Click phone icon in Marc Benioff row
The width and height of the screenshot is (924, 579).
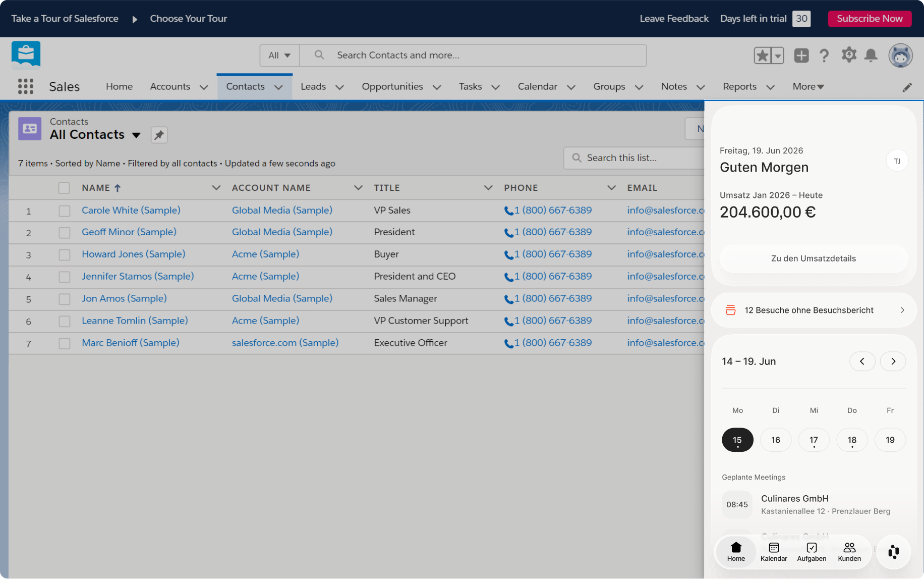point(509,344)
